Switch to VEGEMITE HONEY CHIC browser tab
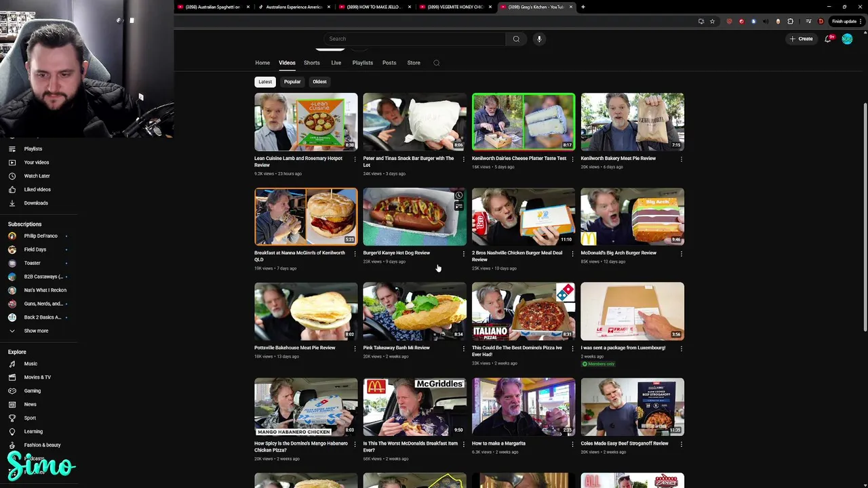This screenshot has width=868, height=488. (x=455, y=7)
